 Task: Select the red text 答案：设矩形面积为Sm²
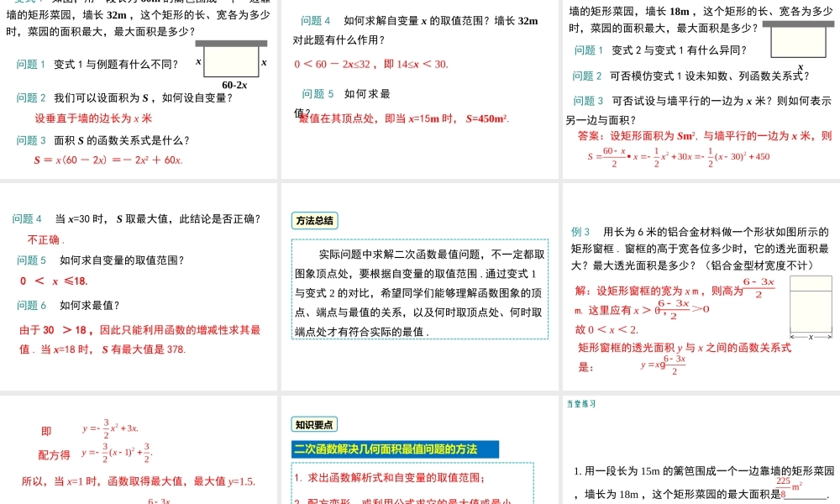705,136
